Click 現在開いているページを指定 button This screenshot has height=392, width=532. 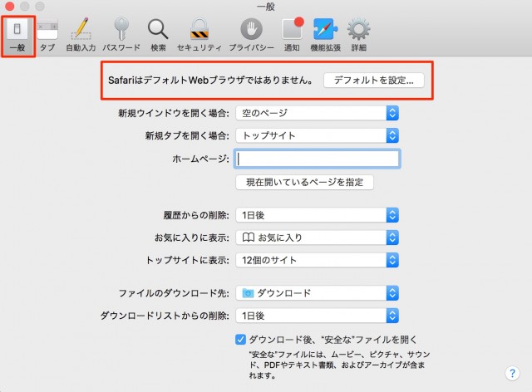click(x=304, y=183)
